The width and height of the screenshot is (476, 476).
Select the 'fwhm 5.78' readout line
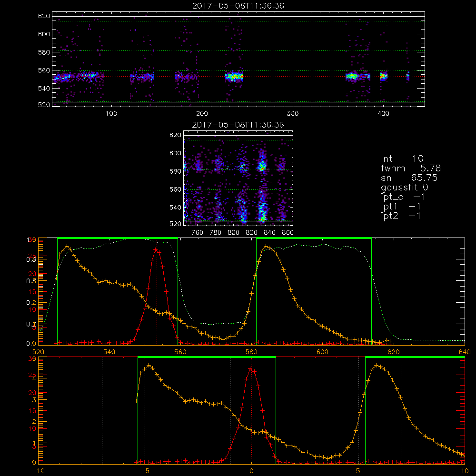click(x=411, y=168)
